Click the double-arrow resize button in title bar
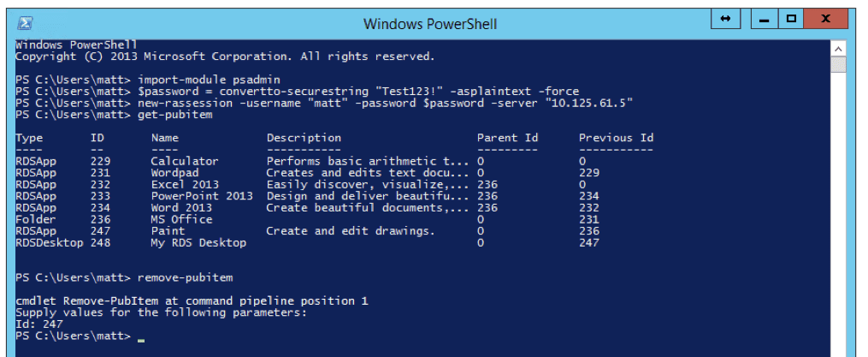Viewport: 868px width, 357px height. coord(725,19)
